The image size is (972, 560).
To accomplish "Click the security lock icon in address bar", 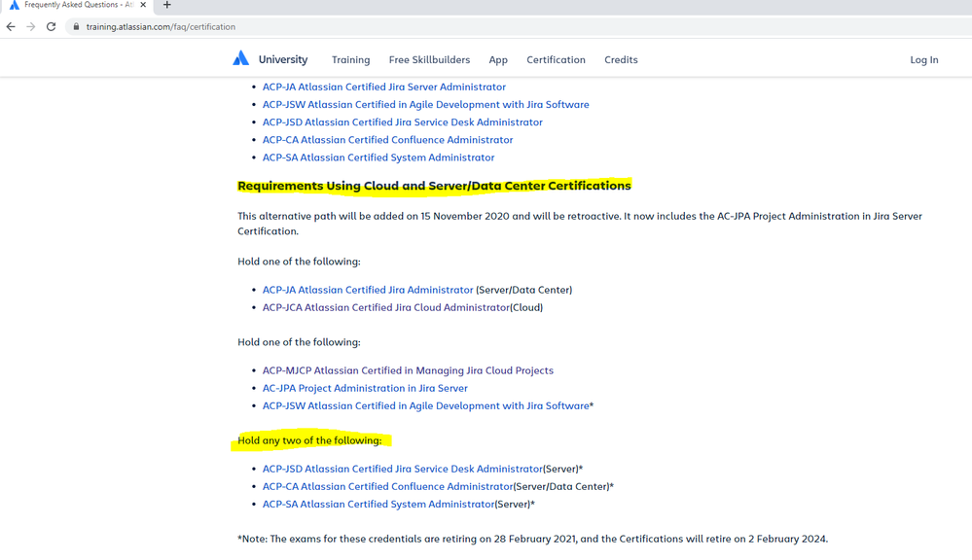I will (x=77, y=27).
